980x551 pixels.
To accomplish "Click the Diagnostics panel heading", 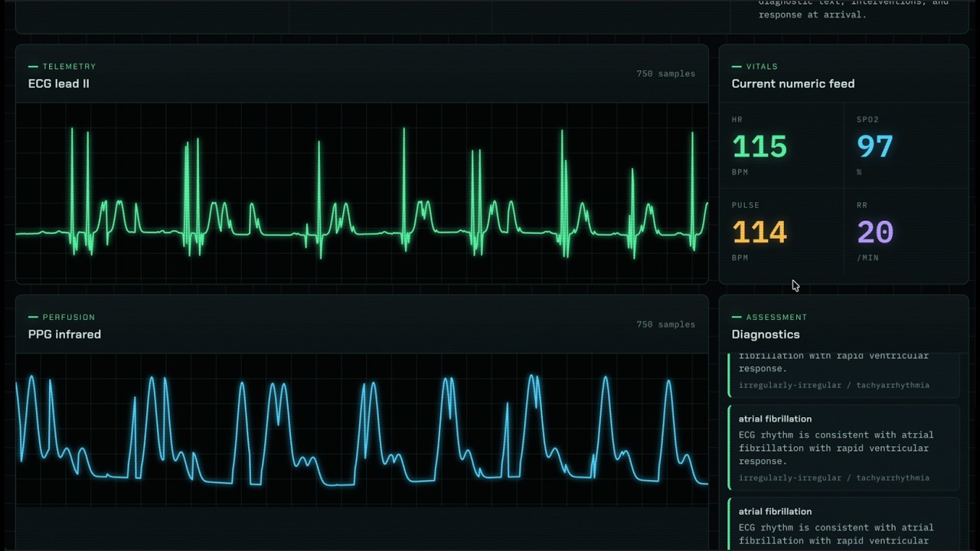I will pos(766,334).
